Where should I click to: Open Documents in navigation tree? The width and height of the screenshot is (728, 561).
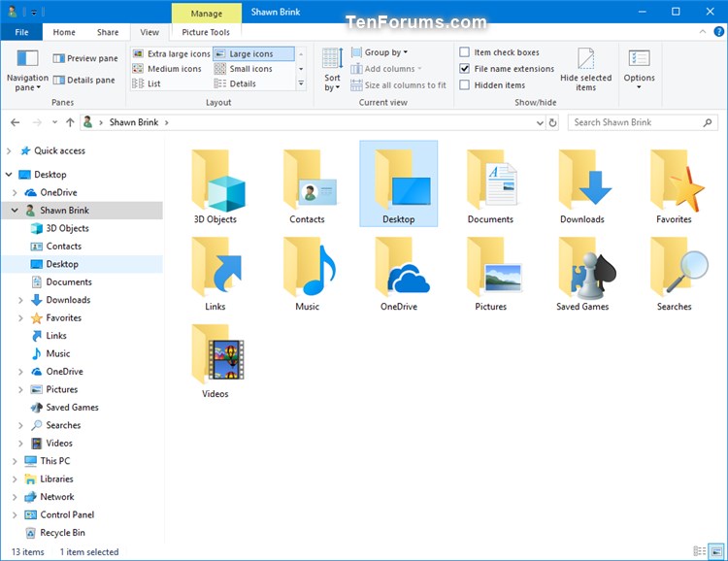(61, 281)
